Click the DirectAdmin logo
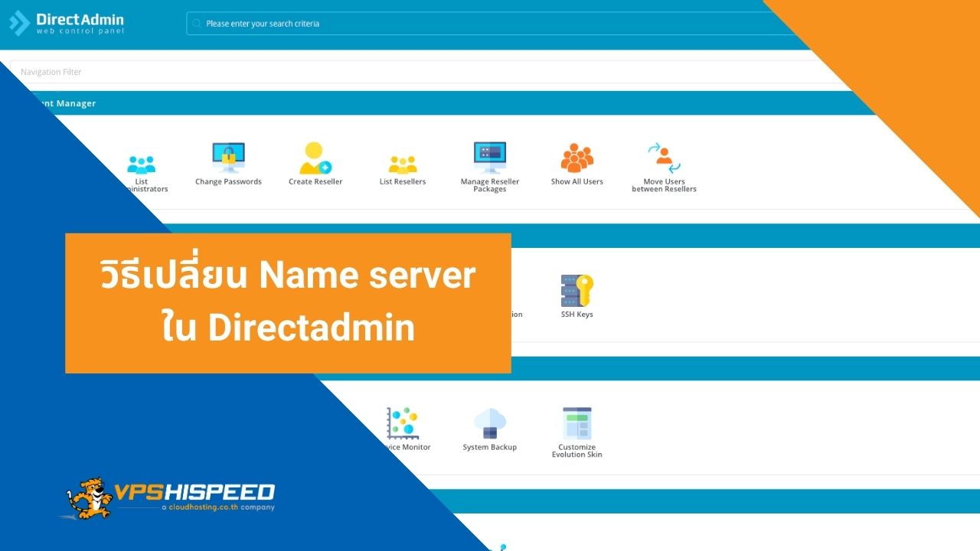This screenshot has width=980, height=551. 67,23
